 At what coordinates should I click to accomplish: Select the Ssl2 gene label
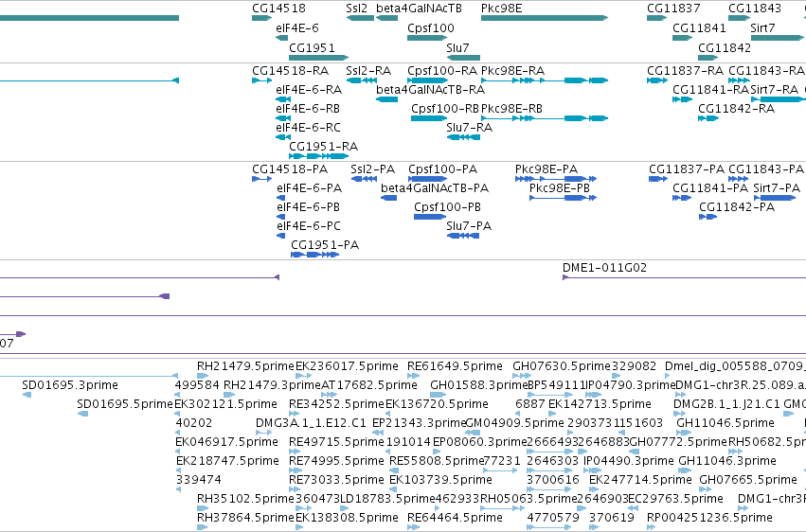(357, 9)
